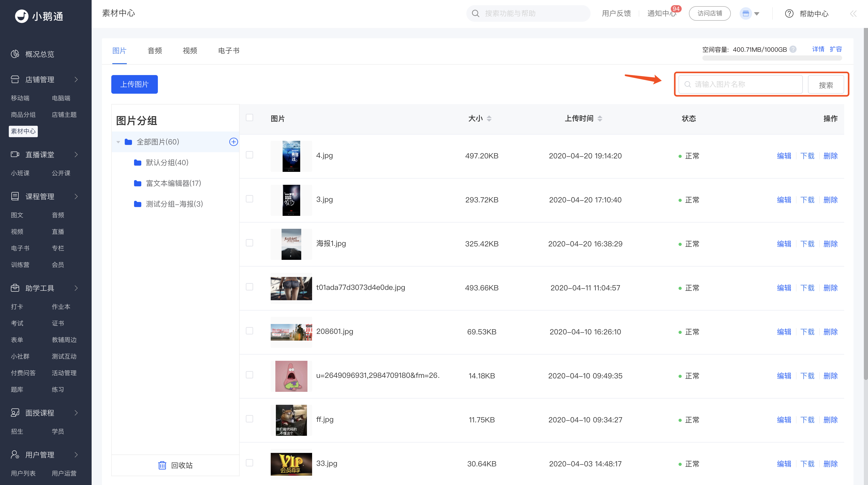Click the 课程管理 document icon
This screenshot has height=485, width=868.
15,196
